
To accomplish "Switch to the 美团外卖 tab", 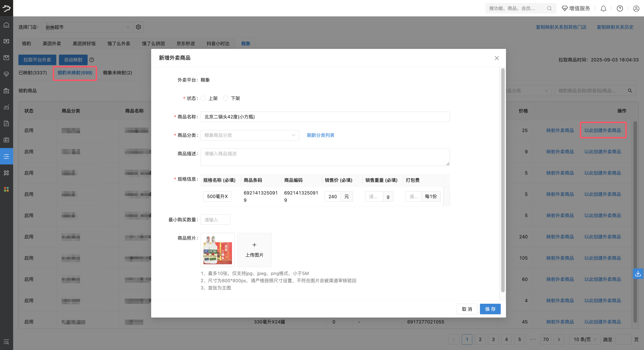I will tap(52, 43).
